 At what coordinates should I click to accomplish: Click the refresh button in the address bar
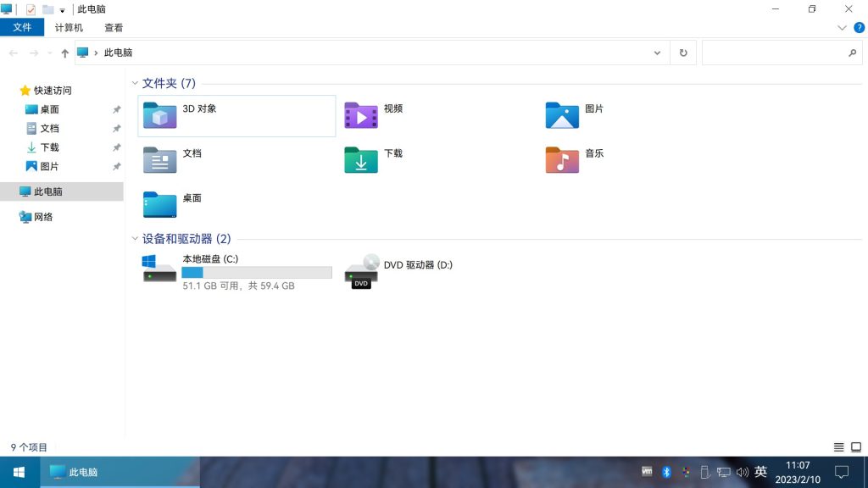(683, 53)
